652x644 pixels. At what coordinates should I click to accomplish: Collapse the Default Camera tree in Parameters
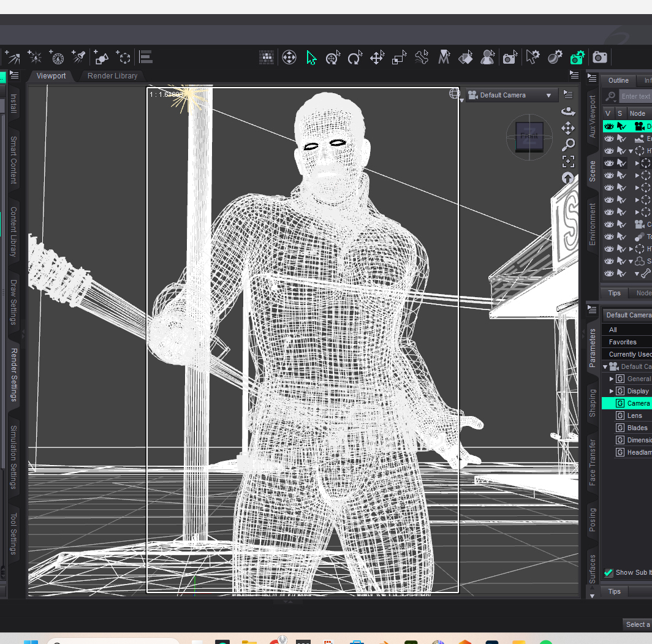tap(605, 366)
